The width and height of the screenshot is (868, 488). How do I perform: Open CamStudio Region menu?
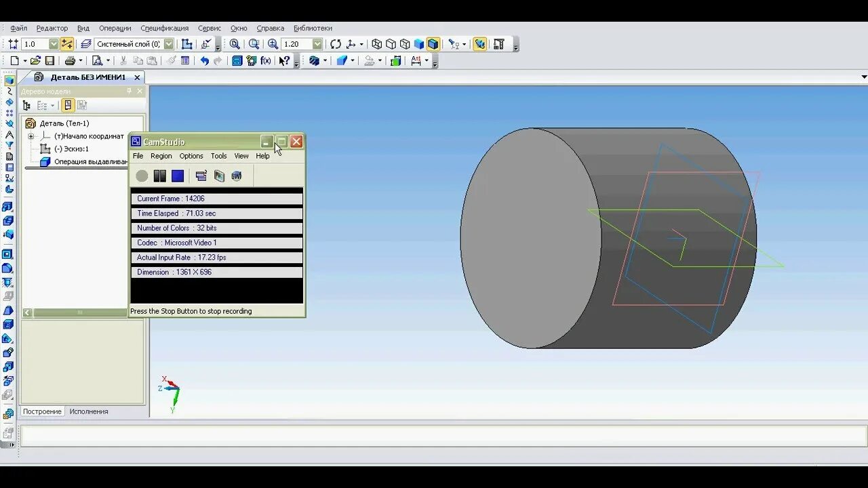161,156
